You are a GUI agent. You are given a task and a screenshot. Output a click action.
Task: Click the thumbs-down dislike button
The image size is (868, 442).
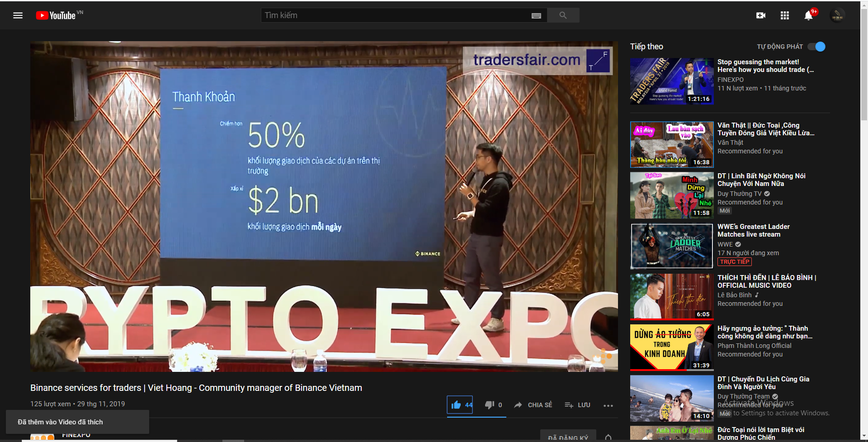pos(493,405)
